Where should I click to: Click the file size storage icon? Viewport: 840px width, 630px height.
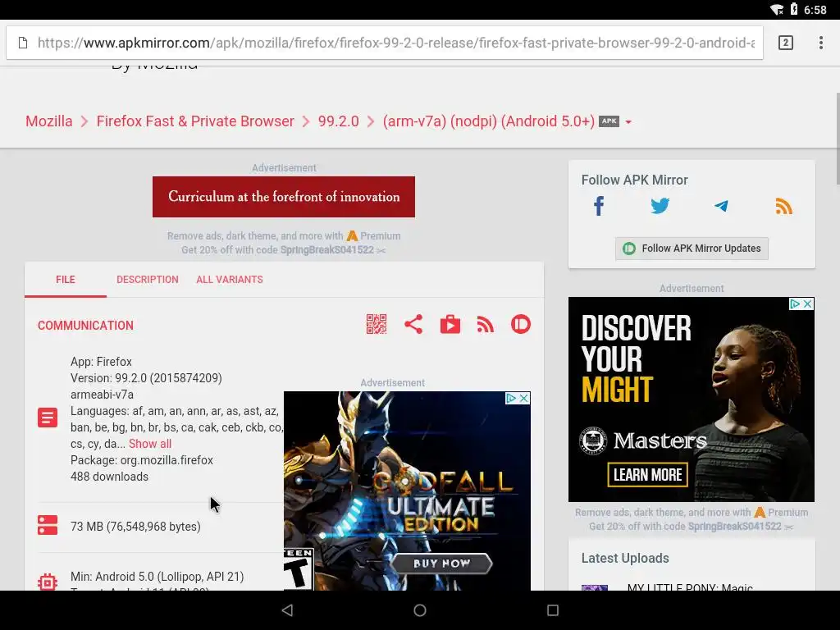pyautogui.click(x=48, y=525)
